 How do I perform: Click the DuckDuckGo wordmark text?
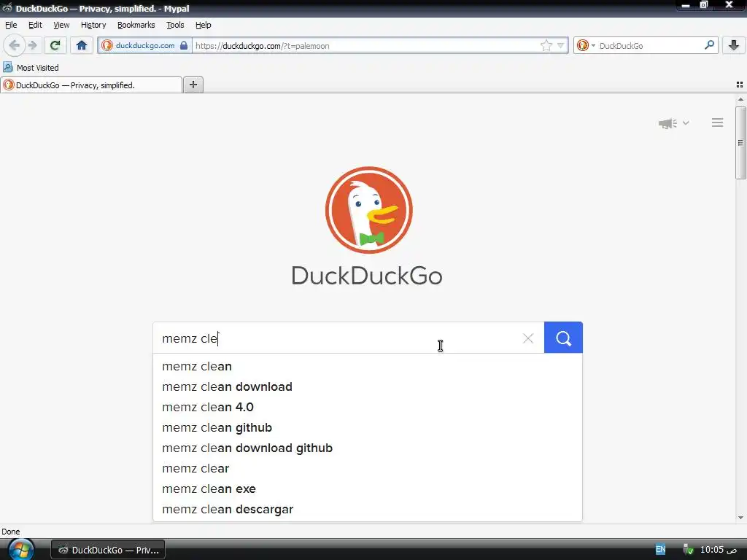click(367, 276)
